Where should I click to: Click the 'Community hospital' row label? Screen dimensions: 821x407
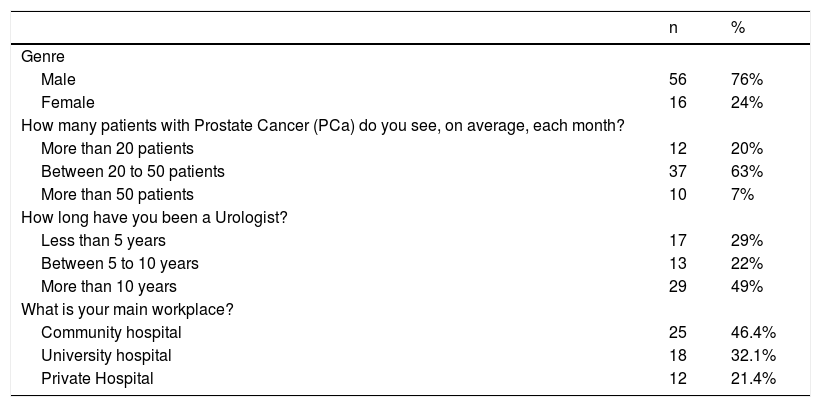[111, 332]
